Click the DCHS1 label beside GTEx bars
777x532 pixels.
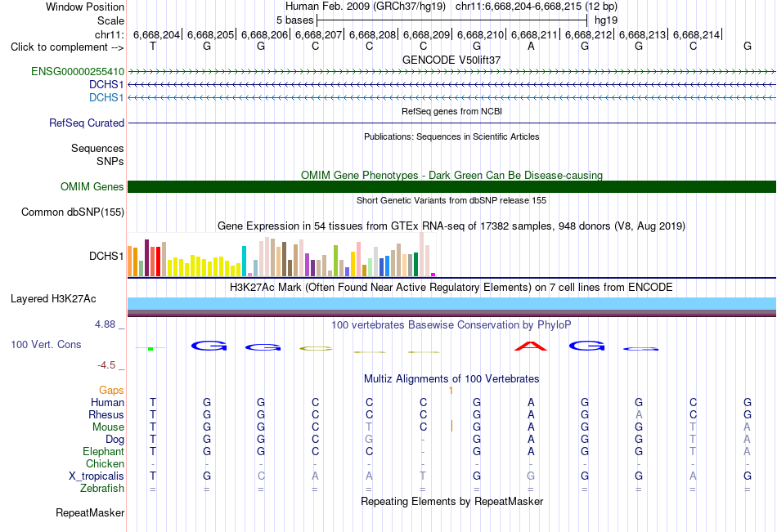[106, 256]
